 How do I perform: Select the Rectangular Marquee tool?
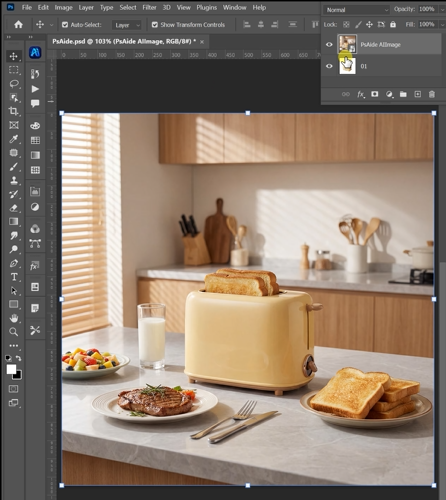coord(14,70)
